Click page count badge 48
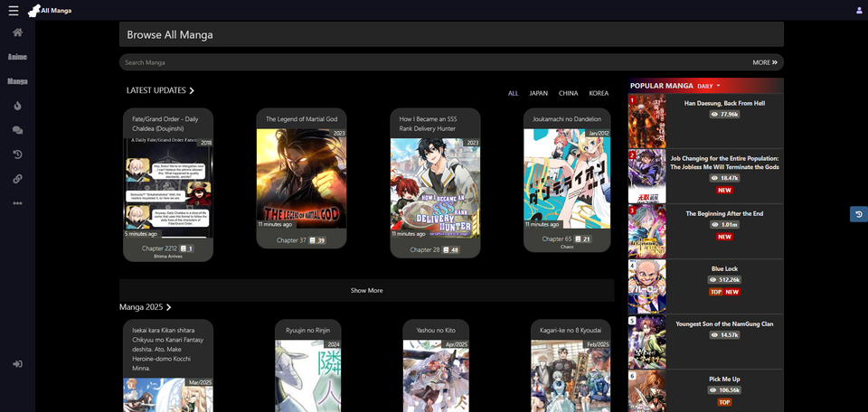This screenshot has height=412, width=868. tap(451, 250)
